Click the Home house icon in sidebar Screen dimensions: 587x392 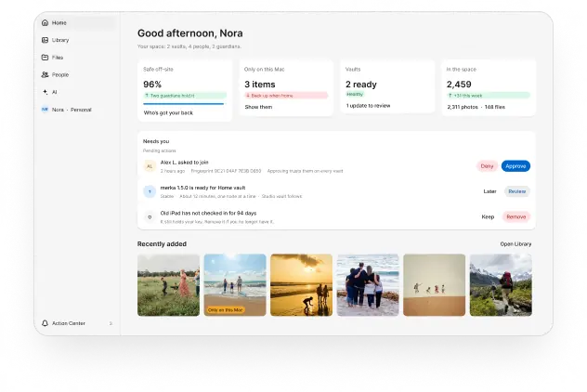45,23
